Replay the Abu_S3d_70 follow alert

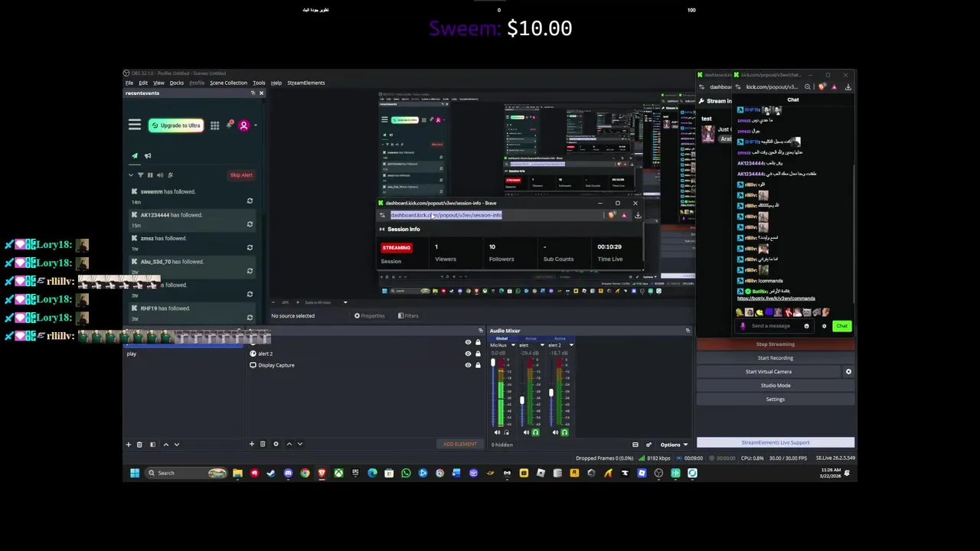pos(250,271)
